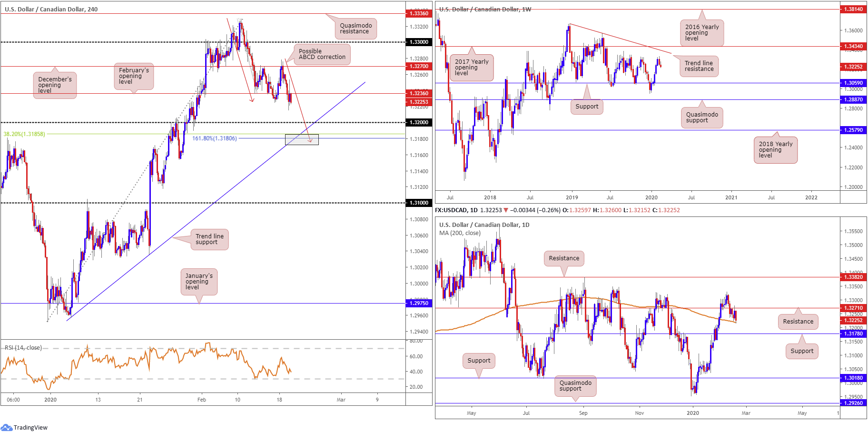The height and width of the screenshot is (432, 868).
Task: Click the MA (200, close) indicator label
Action: [460, 233]
